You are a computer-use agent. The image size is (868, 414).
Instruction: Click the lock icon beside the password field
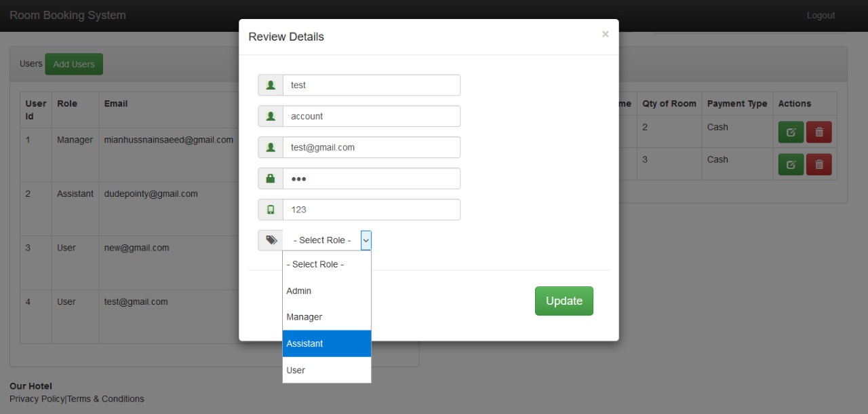coord(271,178)
